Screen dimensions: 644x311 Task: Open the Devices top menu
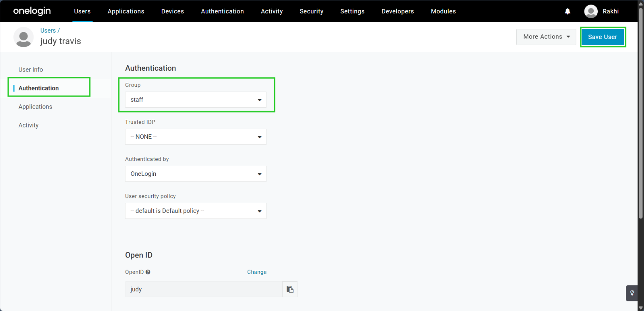(x=173, y=11)
